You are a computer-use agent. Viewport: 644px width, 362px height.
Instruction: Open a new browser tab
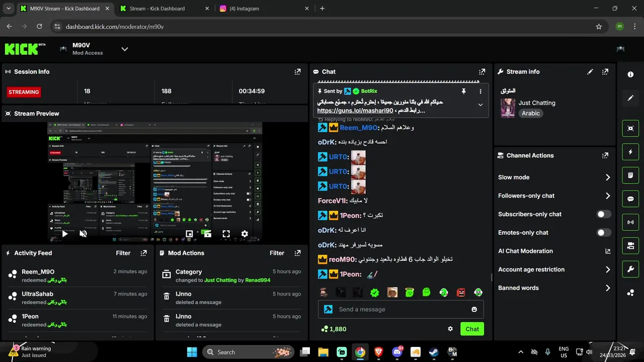(323, 9)
